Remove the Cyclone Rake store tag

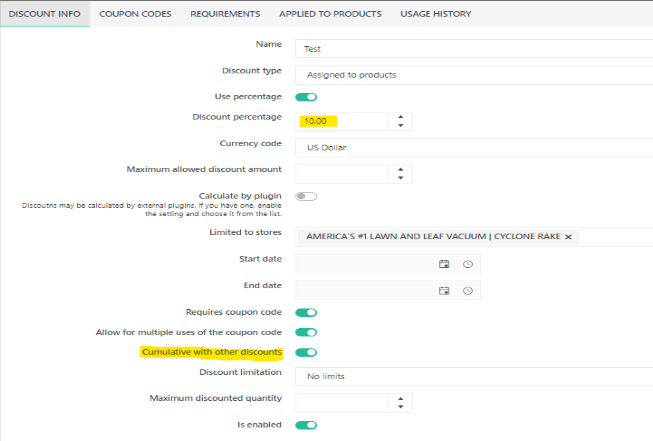[568, 237]
